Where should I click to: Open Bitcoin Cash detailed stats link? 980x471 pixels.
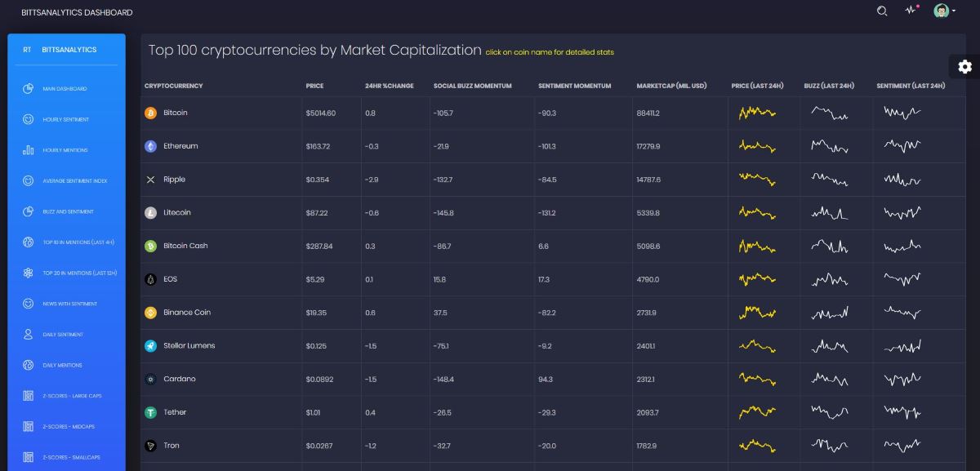click(x=185, y=246)
